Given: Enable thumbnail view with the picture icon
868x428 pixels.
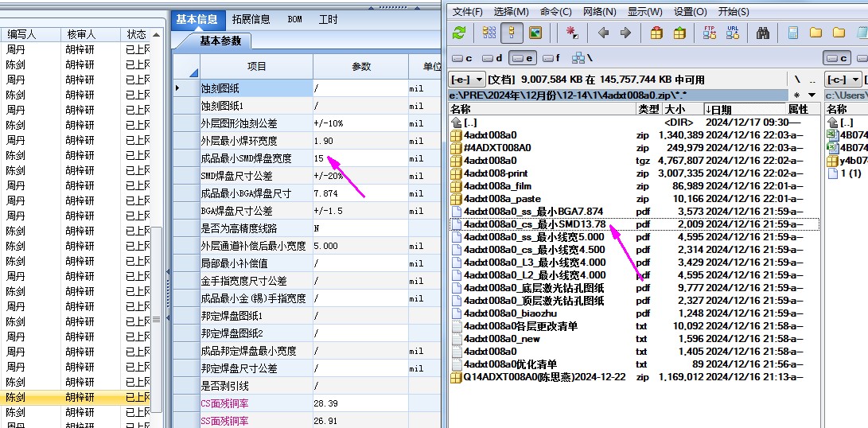Looking at the screenshot, I should [535, 33].
